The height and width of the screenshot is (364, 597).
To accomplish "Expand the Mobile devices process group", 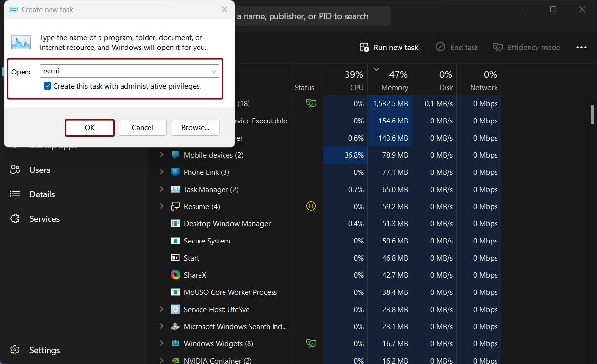I will (x=161, y=155).
